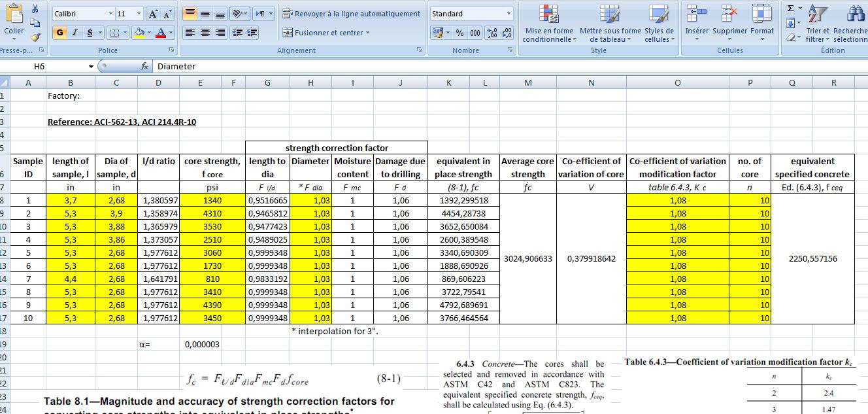Center cell text horizontally
The width and height of the screenshot is (868, 414).
click(x=205, y=33)
